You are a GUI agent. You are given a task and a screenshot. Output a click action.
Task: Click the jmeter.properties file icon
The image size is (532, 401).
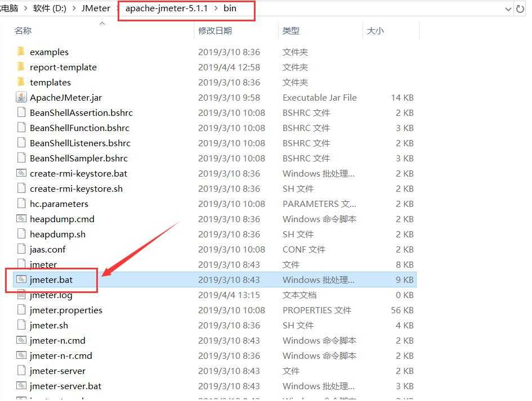21,310
